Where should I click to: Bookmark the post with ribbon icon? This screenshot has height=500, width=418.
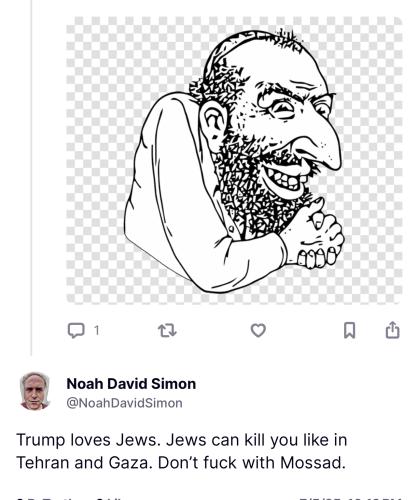pos(349,330)
